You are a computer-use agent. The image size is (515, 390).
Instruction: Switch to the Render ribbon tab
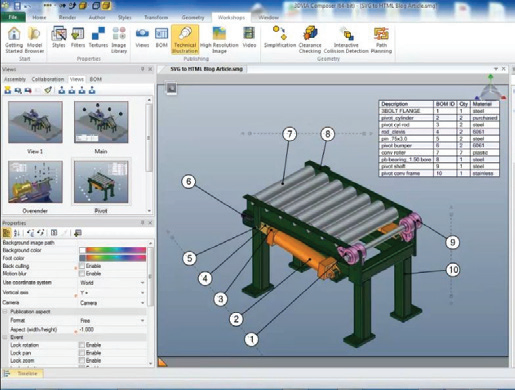[x=67, y=17]
